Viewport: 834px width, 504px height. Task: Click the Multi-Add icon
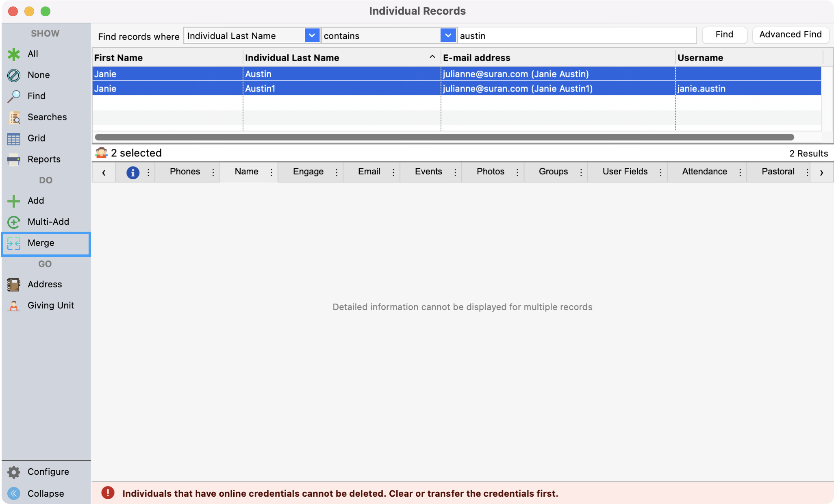(14, 222)
